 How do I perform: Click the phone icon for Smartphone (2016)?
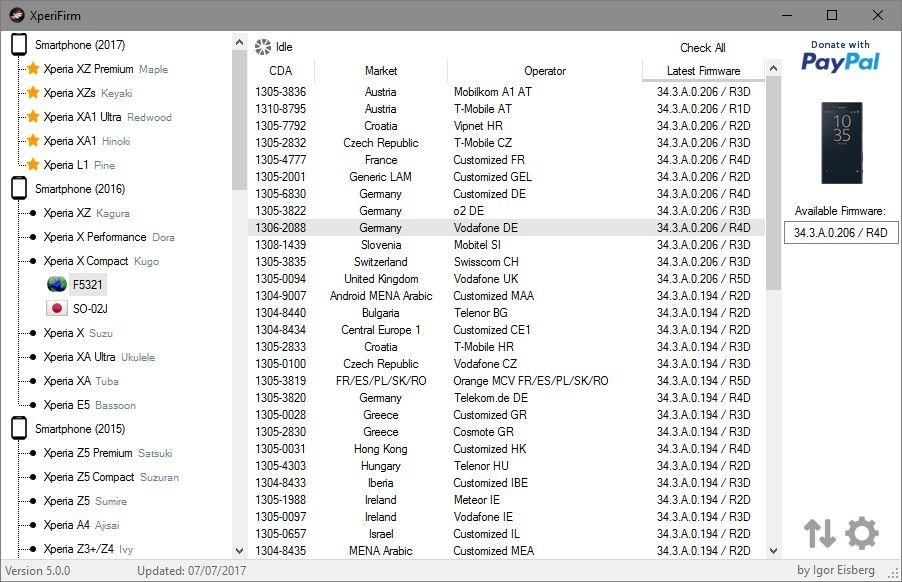pos(19,189)
